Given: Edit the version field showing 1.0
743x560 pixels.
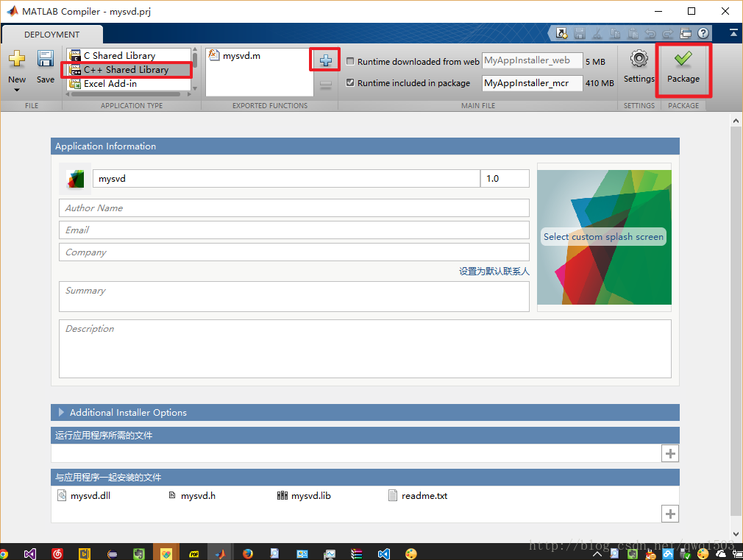Looking at the screenshot, I should 505,179.
